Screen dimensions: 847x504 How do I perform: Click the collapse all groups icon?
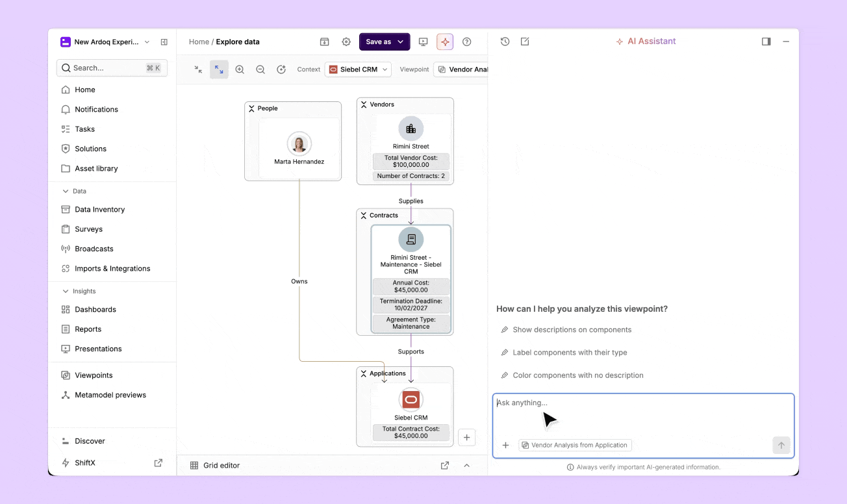point(198,69)
